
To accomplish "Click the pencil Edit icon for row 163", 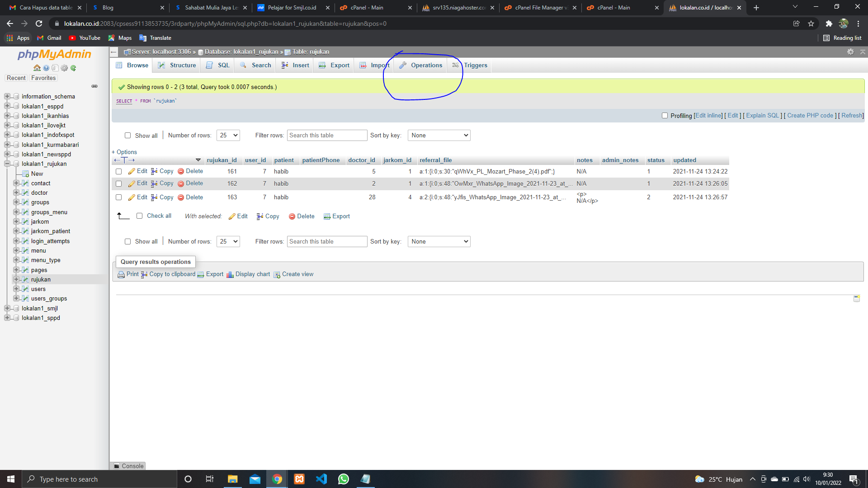I will [132, 197].
